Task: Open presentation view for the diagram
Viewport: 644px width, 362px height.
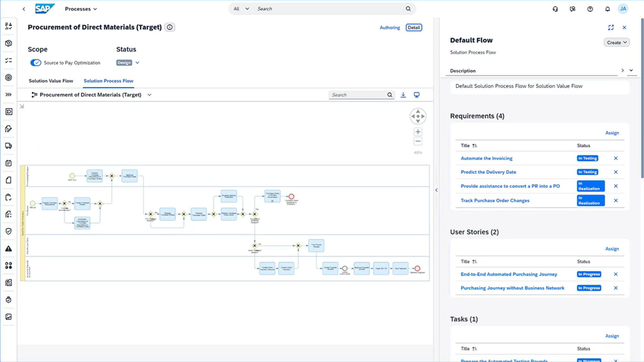Action: 417,94
